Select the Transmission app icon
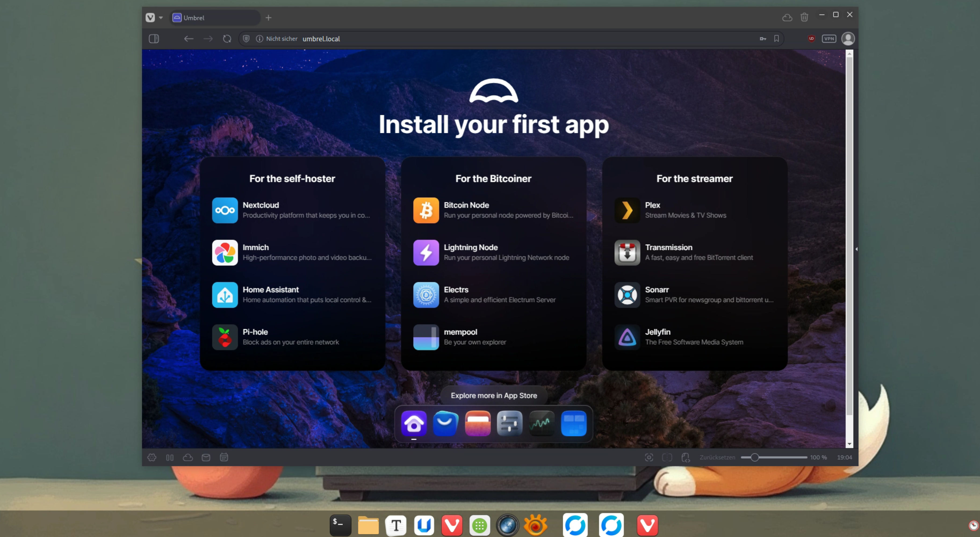Viewport: 980px width, 537px height. pyautogui.click(x=627, y=252)
